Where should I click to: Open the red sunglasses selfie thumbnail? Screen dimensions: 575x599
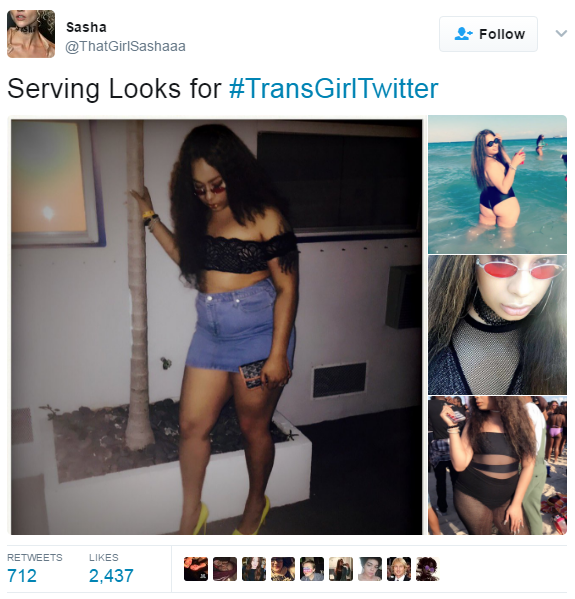click(497, 325)
